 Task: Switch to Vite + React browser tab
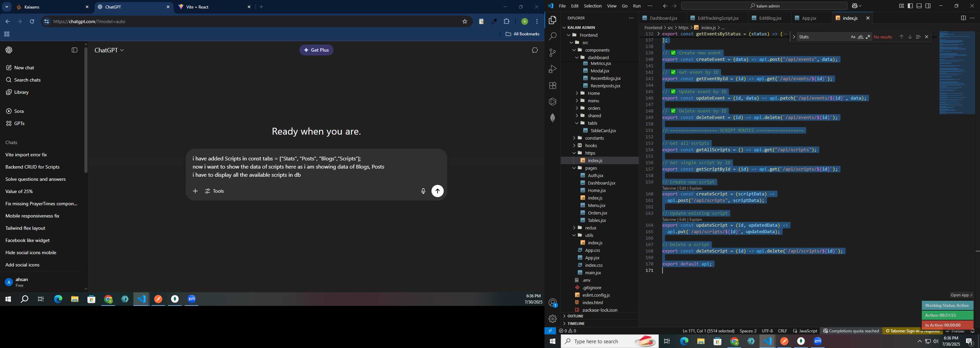pyautogui.click(x=214, y=7)
